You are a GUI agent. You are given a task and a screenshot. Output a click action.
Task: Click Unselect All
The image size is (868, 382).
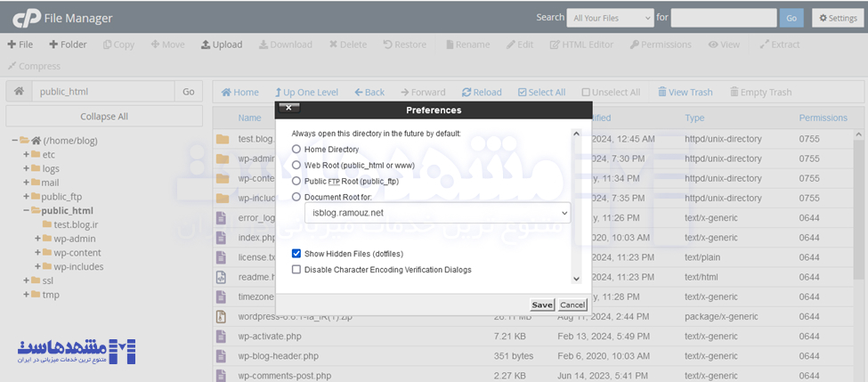pos(611,93)
